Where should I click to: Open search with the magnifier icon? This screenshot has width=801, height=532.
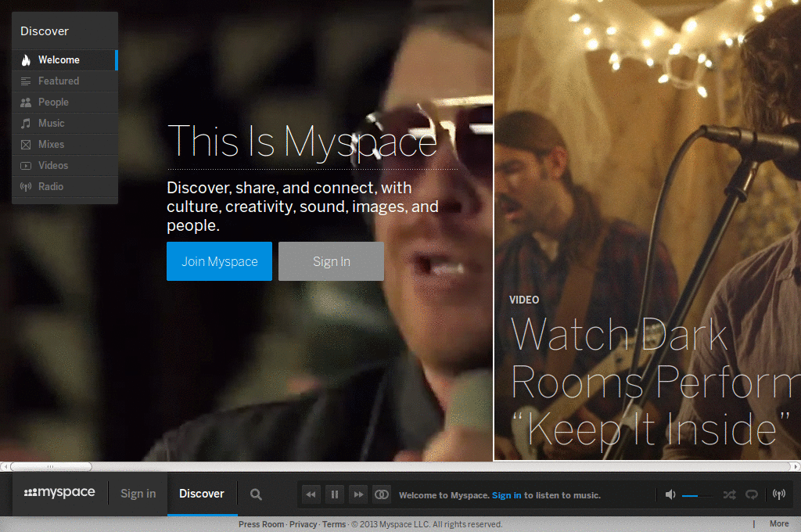click(256, 494)
